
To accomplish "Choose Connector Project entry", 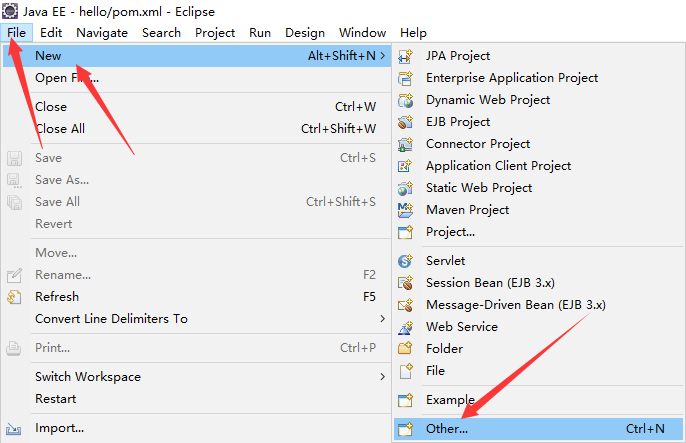I will point(538,144).
